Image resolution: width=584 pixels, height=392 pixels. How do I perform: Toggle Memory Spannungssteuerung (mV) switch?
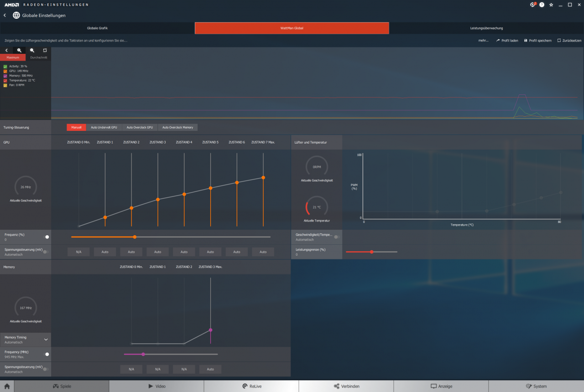(46, 369)
